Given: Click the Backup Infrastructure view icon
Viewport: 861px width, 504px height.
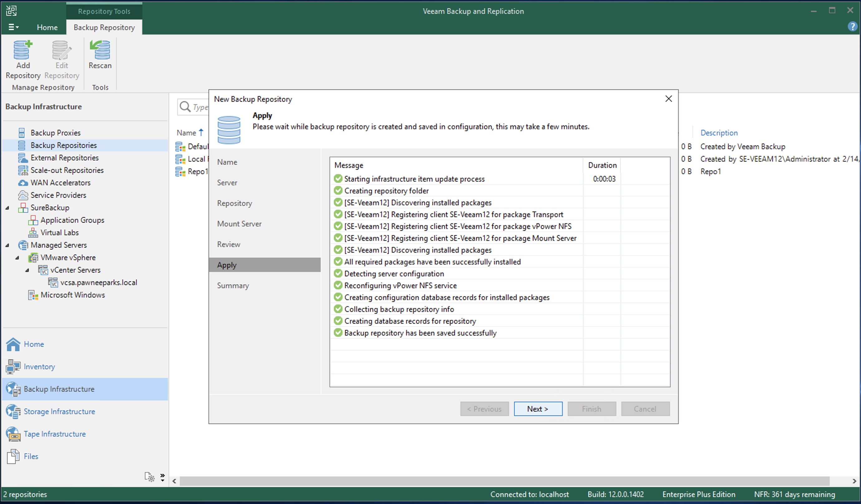Looking at the screenshot, I should [x=13, y=389].
